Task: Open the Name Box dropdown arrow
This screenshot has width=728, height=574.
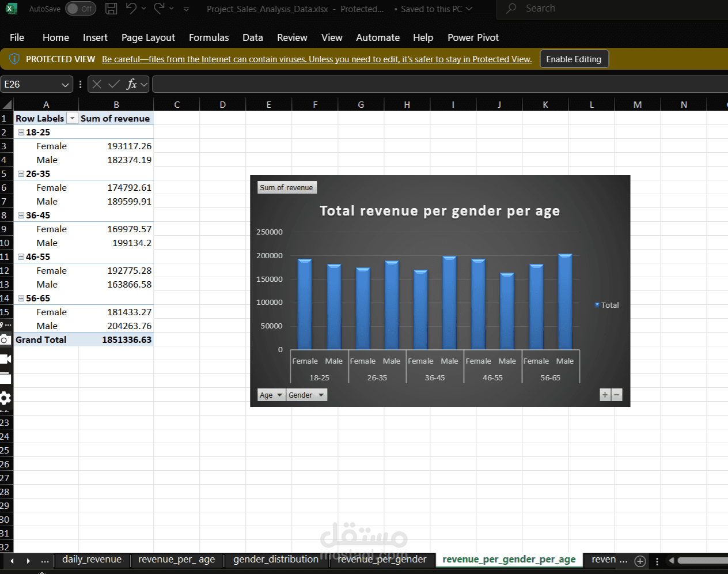Action: (65, 85)
